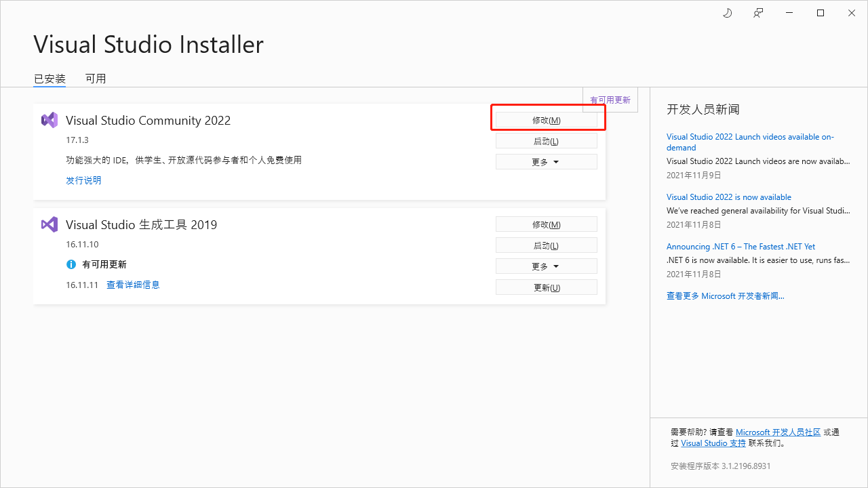Select the 已安装 tab
The width and height of the screenshot is (868, 488).
49,79
